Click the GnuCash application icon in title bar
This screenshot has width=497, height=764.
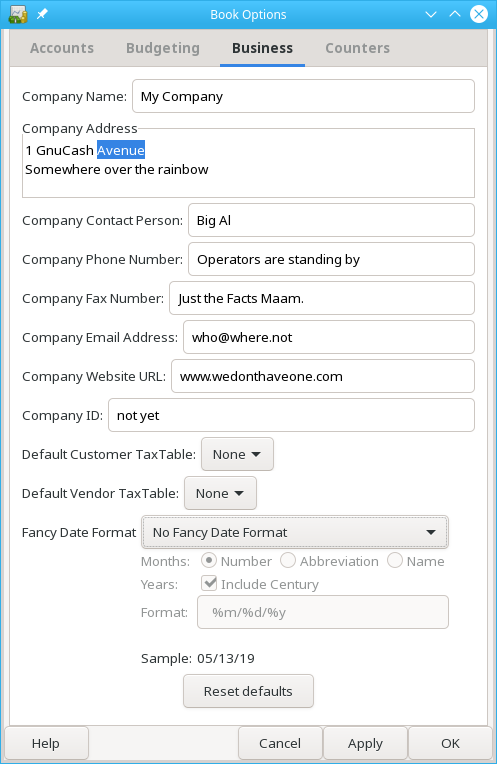(x=18, y=15)
